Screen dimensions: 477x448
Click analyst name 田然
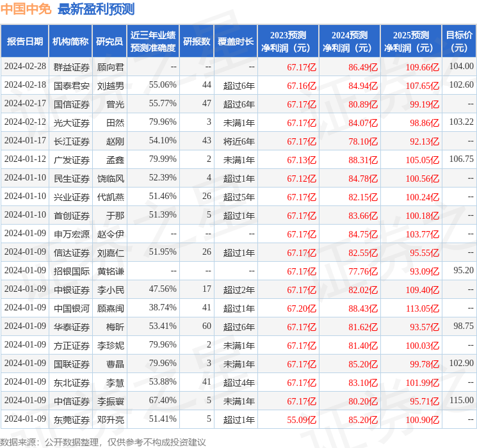pyautogui.click(x=115, y=123)
